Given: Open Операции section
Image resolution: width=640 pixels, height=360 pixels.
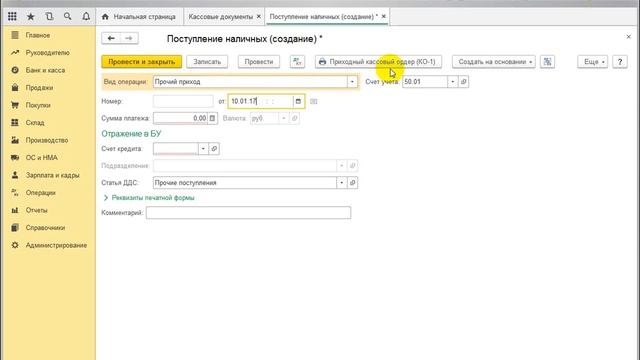Looking at the screenshot, I should tap(49, 193).
